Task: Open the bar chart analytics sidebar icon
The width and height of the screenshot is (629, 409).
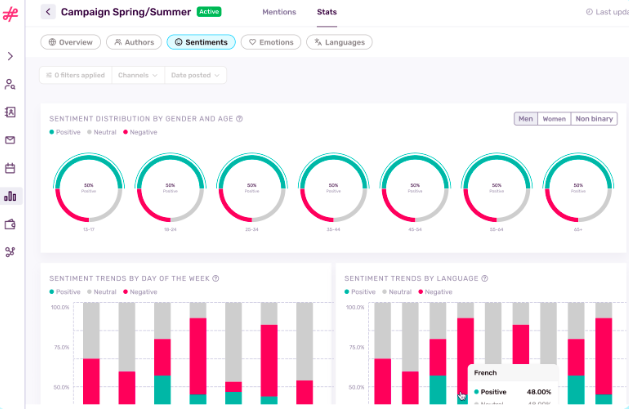Action: [10, 196]
